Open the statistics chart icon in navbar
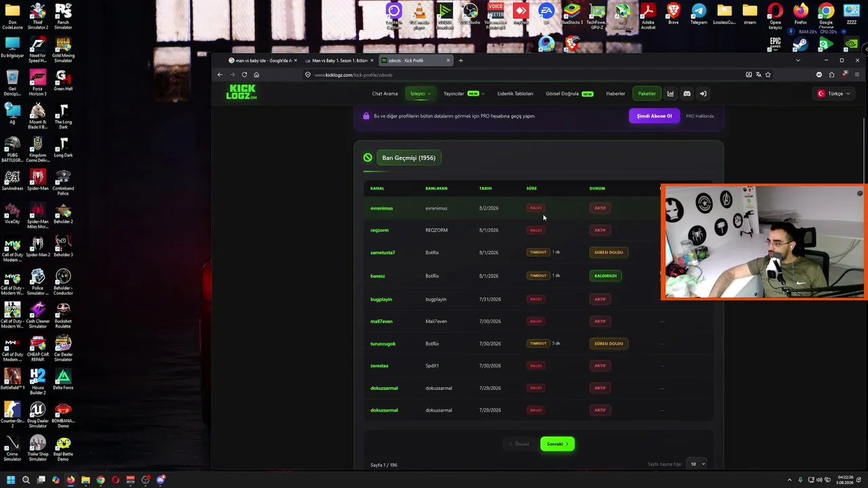The height and width of the screenshot is (488, 868). [x=671, y=94]
